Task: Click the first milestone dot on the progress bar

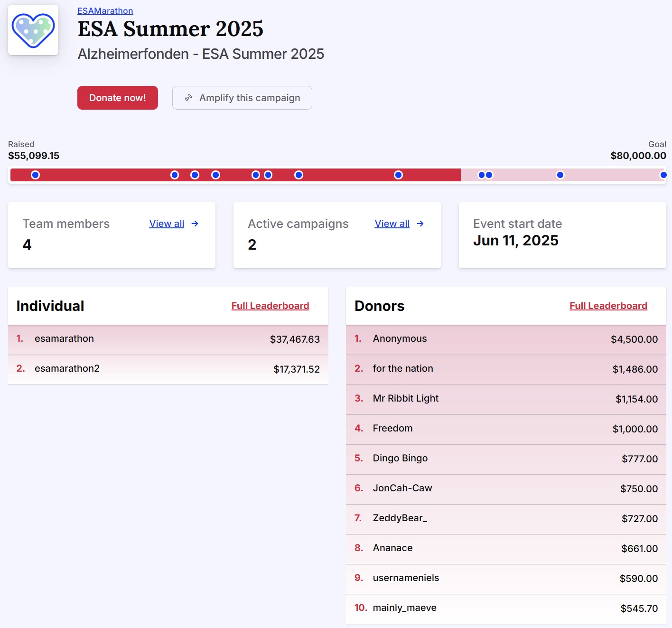Action: click(35, 175)
